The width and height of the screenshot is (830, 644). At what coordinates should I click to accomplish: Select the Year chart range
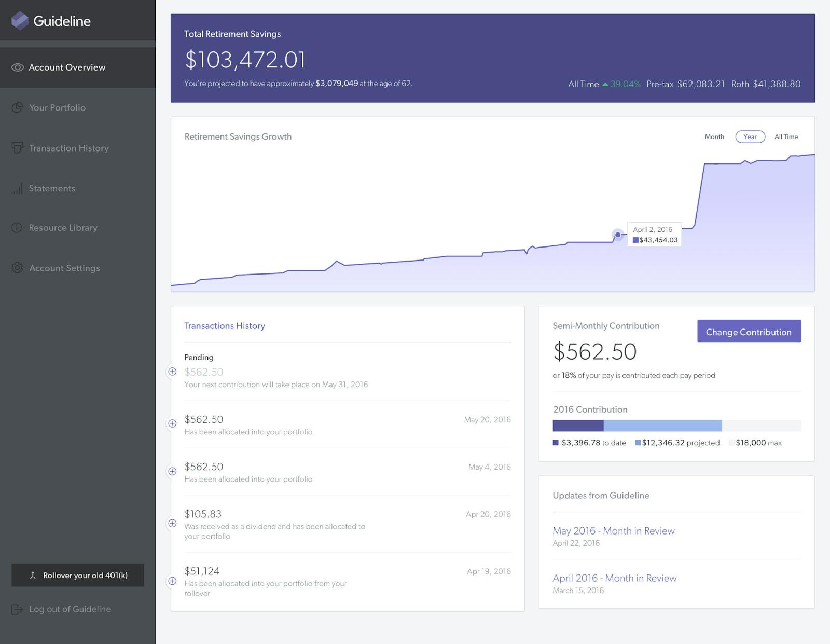coord(750,137)
